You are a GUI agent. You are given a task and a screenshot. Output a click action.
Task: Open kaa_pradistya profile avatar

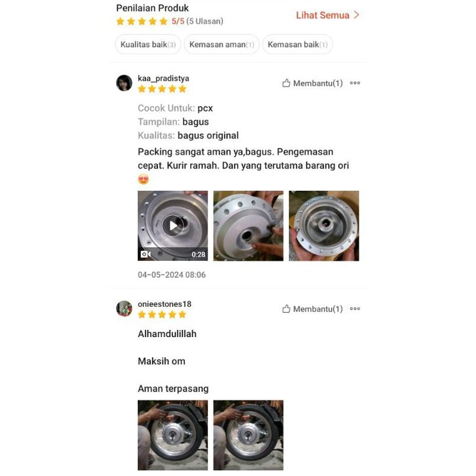124,83
